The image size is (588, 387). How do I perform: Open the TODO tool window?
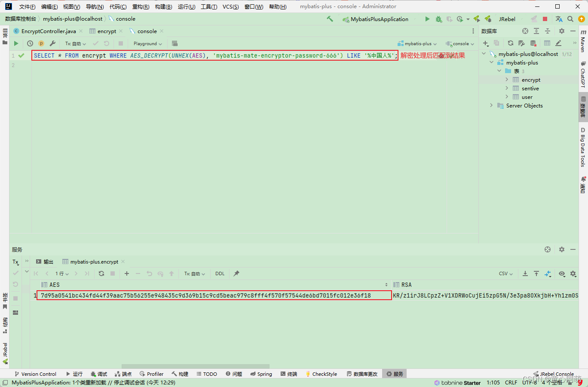206,374
